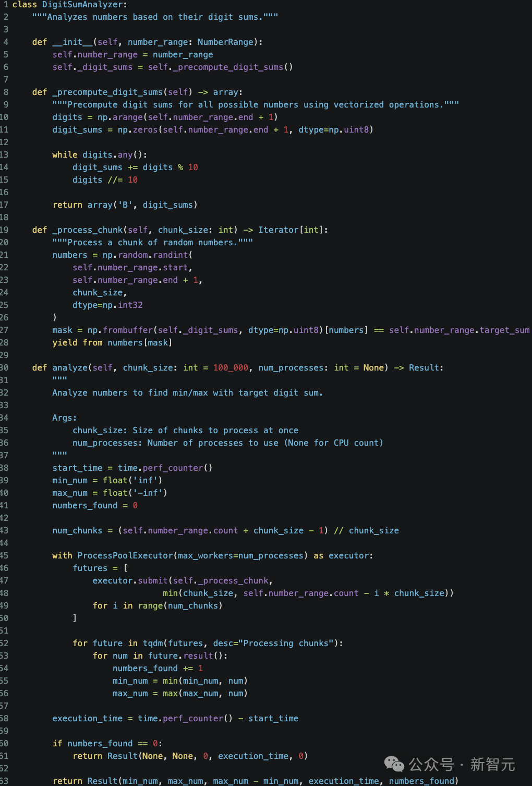Click ProcessPoolExecutor in the with statement
The width and height of the screenshot is (532, 786).
click(125, 555)
